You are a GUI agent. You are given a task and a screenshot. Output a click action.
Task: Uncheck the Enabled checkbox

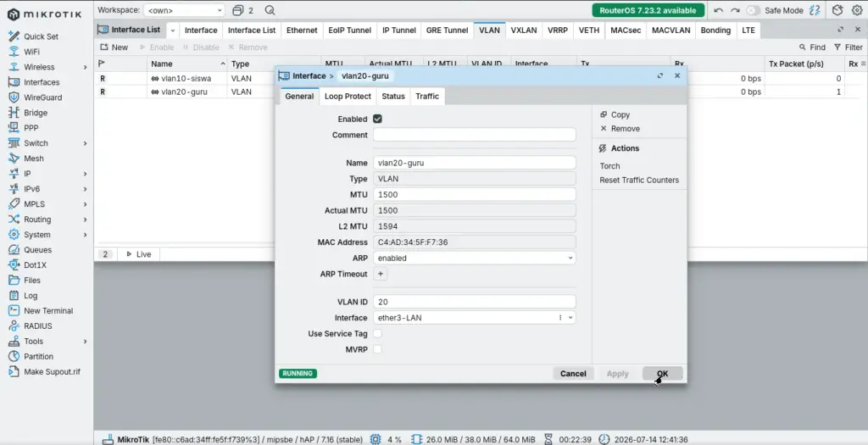click(x=377, y=119)
